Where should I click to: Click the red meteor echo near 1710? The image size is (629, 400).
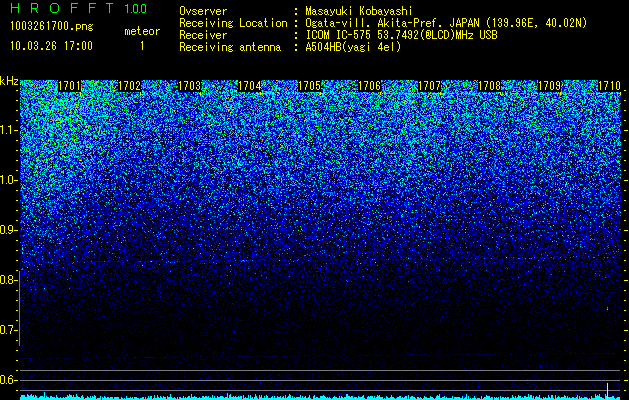607,308
